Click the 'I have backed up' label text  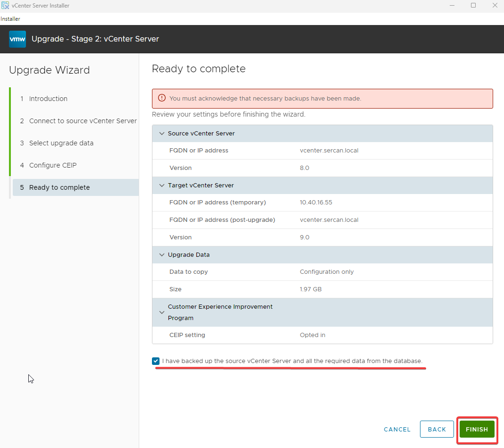(292, 361)
